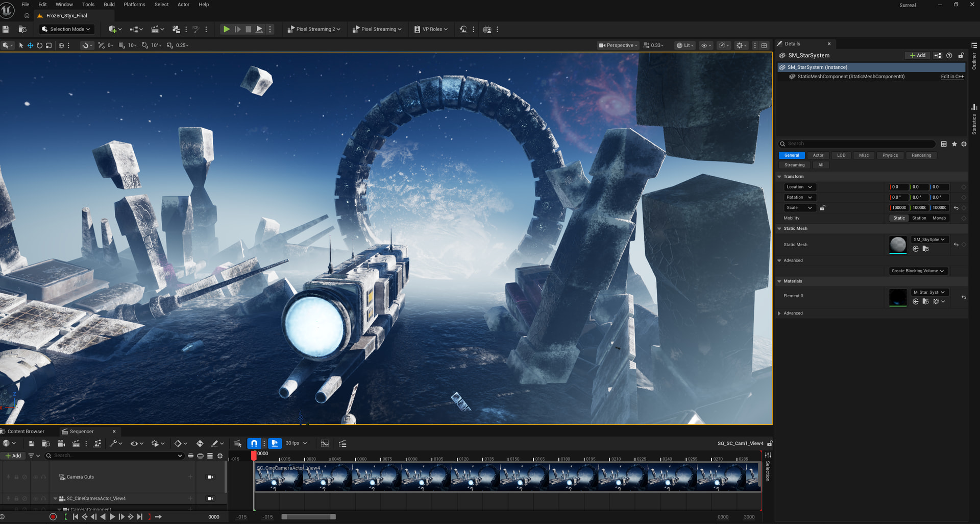This screenshot has width=980, height=524.
Task: Collapse the Transform section
Action: pyautogui.click(x=779, y=177)
